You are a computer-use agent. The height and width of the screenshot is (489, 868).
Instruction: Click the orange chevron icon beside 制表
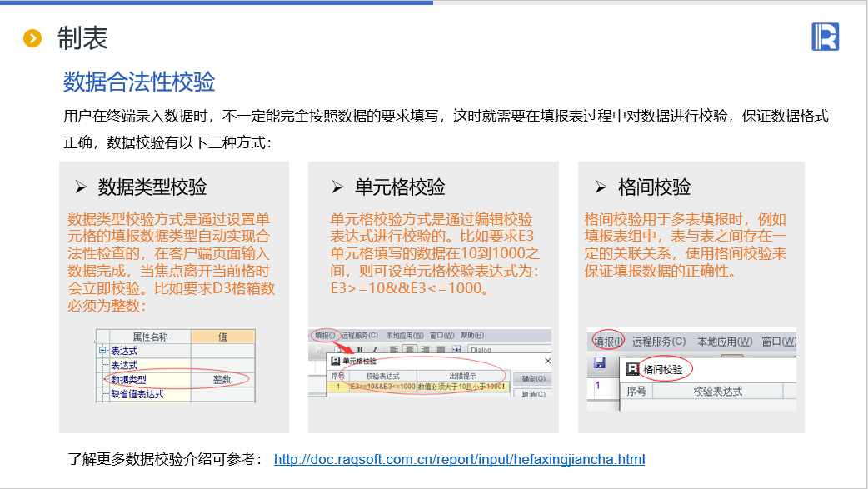[x=32, y=38]
